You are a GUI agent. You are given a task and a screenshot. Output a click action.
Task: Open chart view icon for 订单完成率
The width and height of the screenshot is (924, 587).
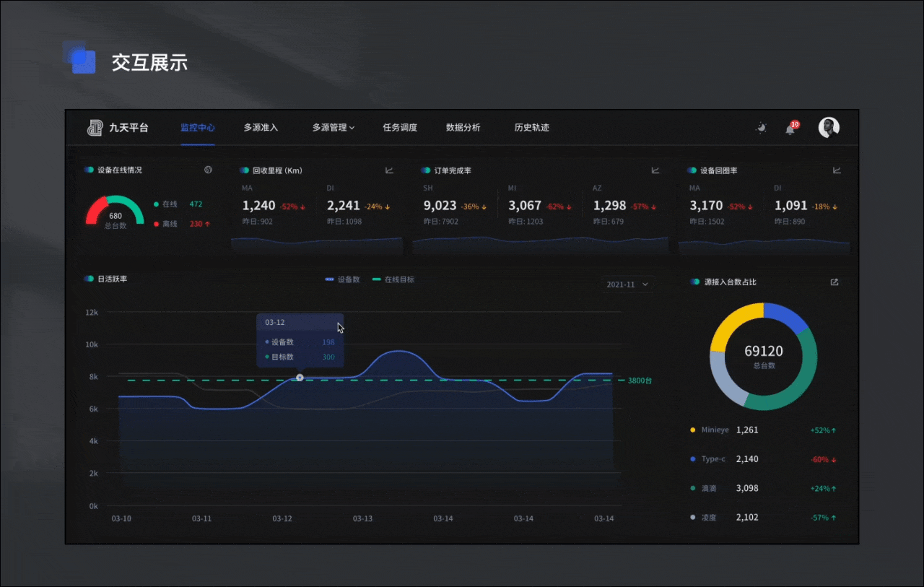[x=655, y=170]
